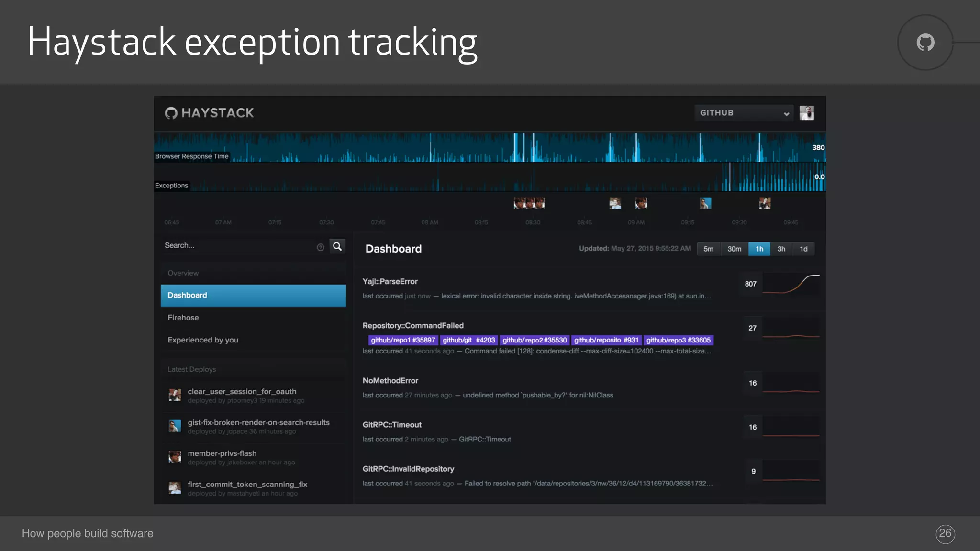980x551 pixels.
Task: Open the Yajl::ParseError exception
Action: click(x=390, y=282)
